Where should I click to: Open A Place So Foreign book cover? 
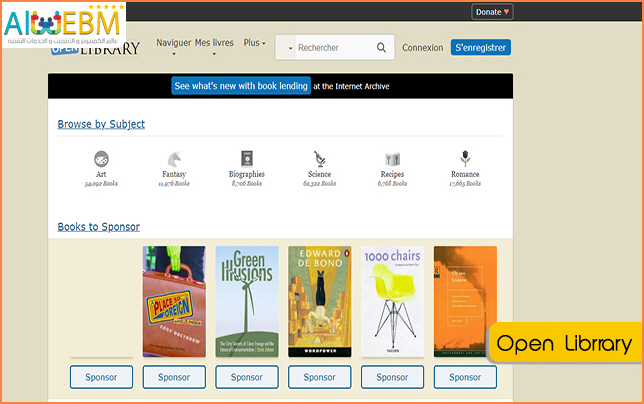click(x=174, y=301)
